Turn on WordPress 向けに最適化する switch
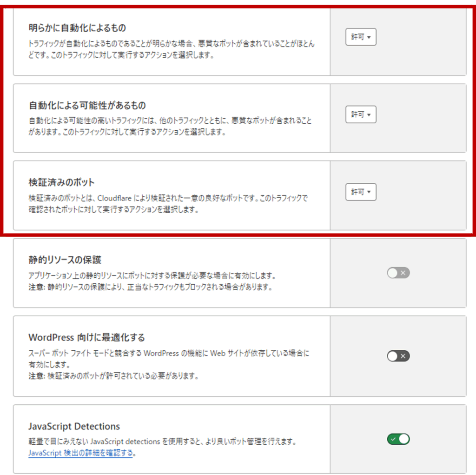476x475 pixels. [x=398, y=356]
